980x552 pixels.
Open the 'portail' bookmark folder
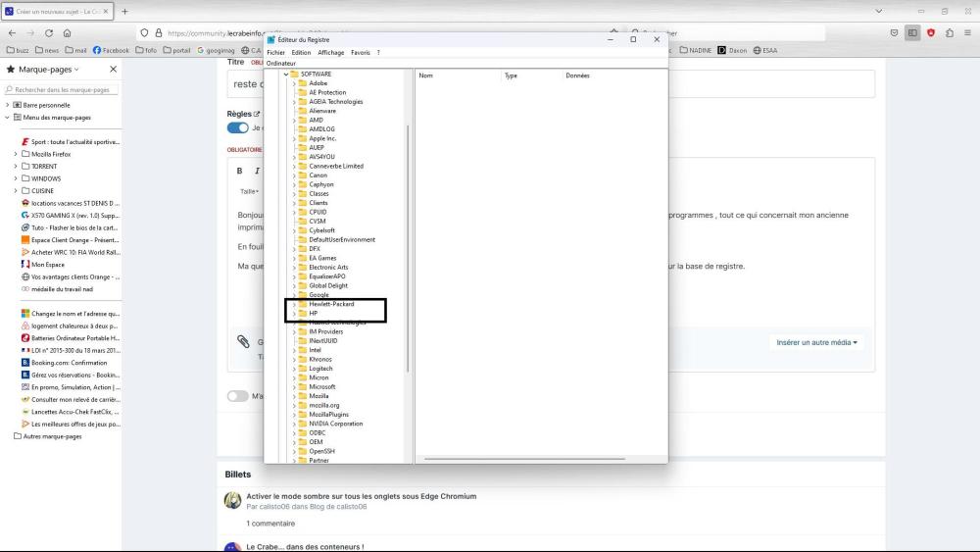[176, 50]
